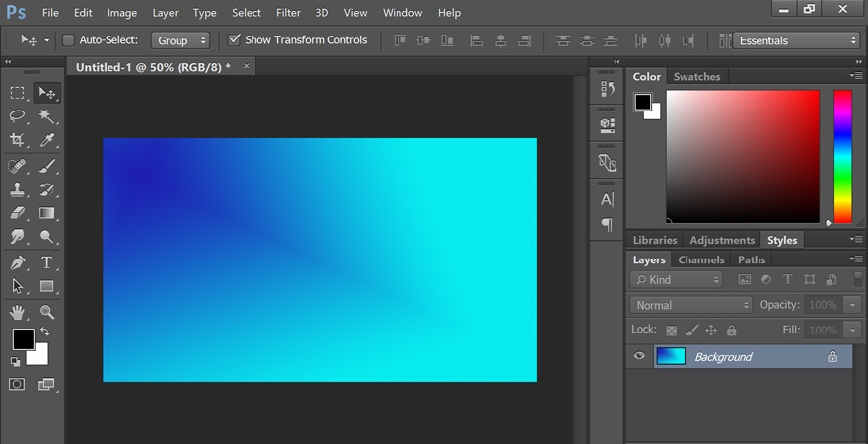
Task: Select the Gradient tool
Action: 47,213
